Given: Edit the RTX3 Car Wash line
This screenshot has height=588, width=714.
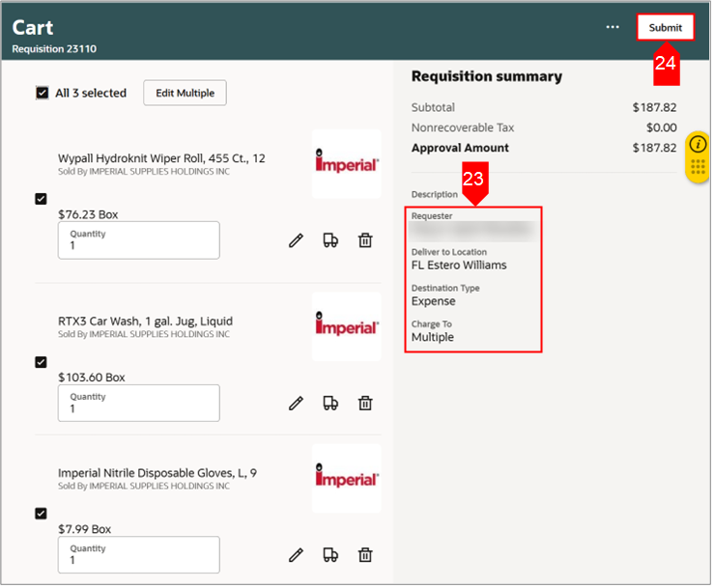Looking at the screenshot, I should [x=297, y=404].
